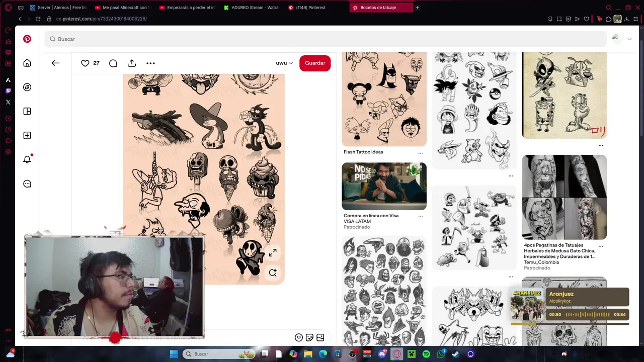This screenshot has height=362, width=644.
Task: Open Pinterest home via the logo
Action: pyautogui.click(x=27, y=39)
